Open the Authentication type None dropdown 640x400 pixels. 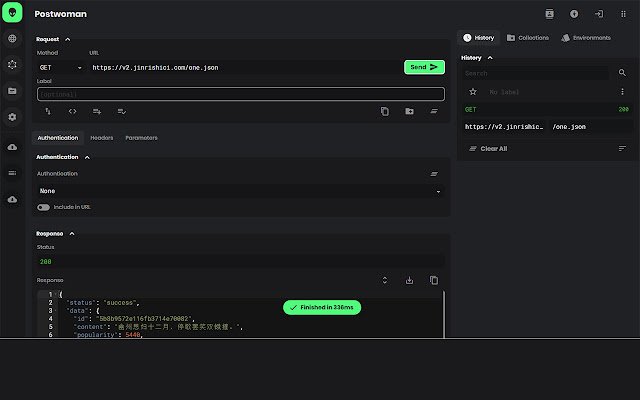240,191
